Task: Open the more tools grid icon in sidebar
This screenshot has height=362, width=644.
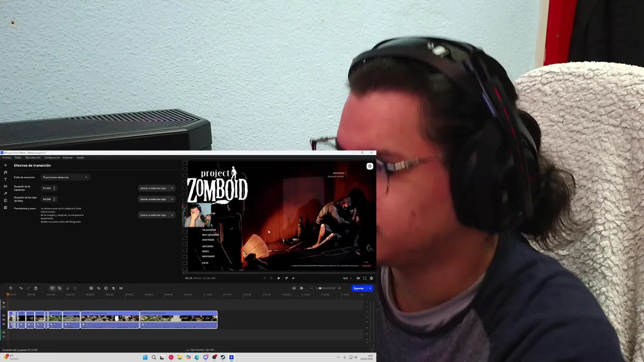Action: (x=6, y=208)
